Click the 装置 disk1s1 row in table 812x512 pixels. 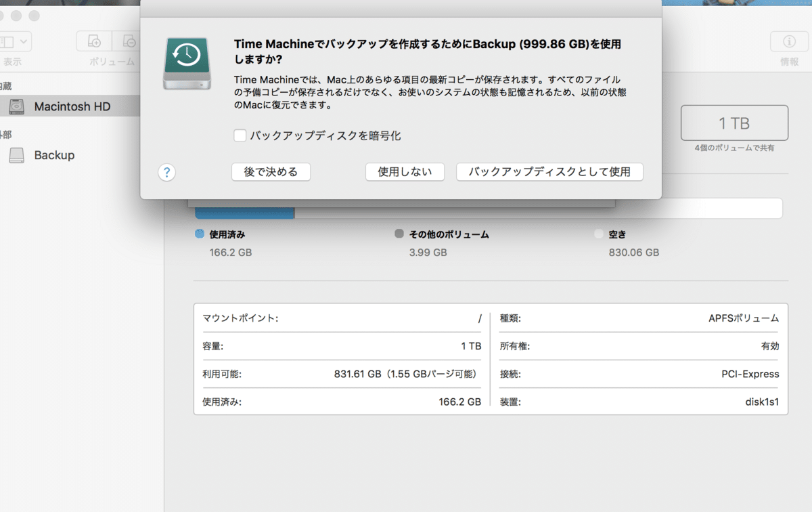(639, 402)
